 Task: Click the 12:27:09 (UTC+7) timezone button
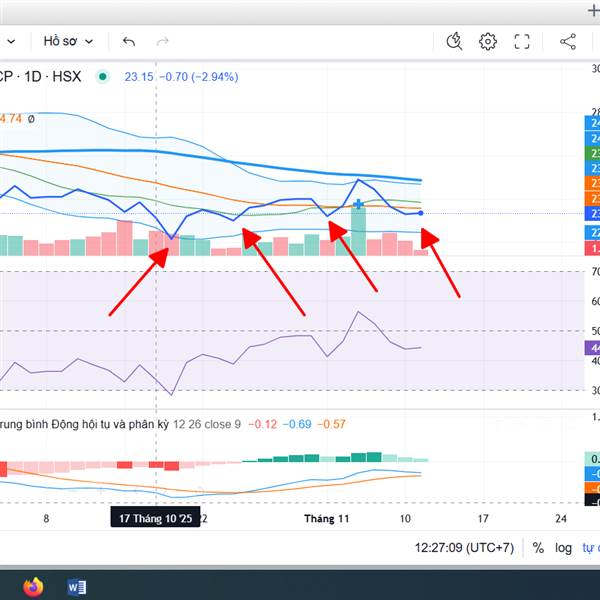coord(465,548)
